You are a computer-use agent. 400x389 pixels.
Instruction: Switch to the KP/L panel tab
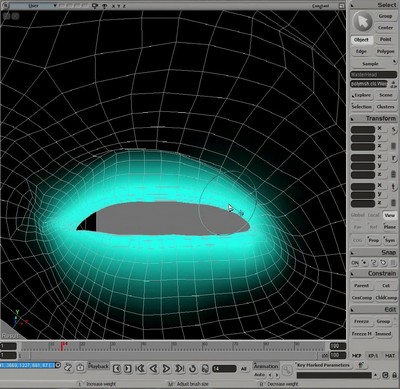[x=373, y=356]
